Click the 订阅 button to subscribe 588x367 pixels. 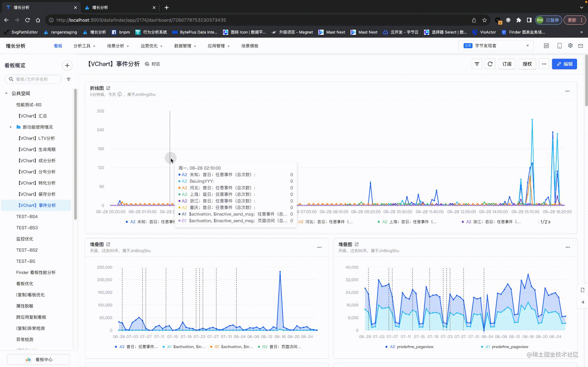coord(507,64)
